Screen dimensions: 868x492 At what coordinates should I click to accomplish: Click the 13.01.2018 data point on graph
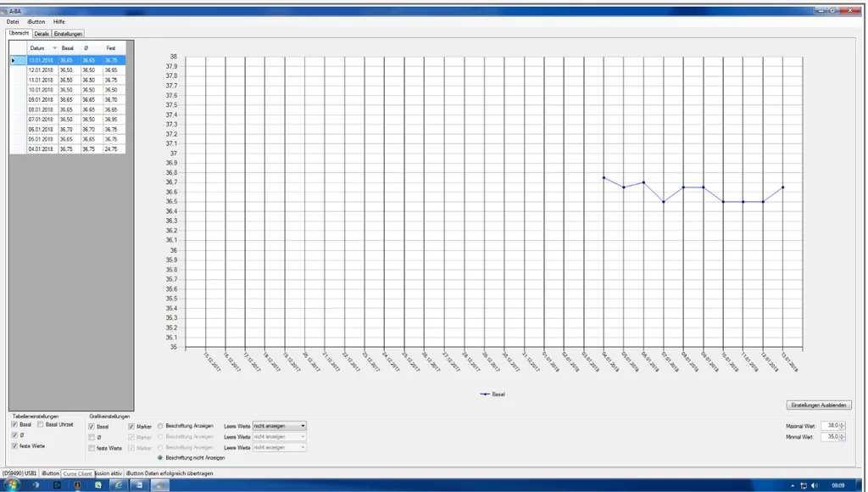click(783, 187)
